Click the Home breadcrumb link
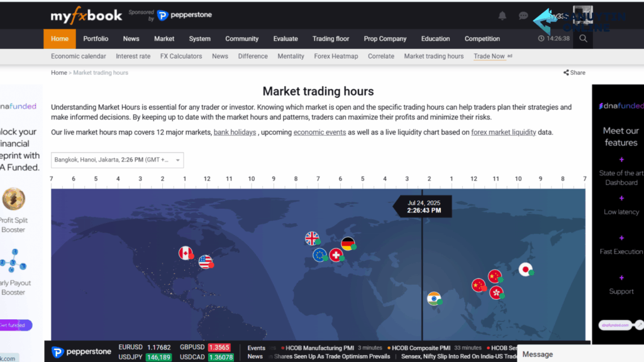 58,73
